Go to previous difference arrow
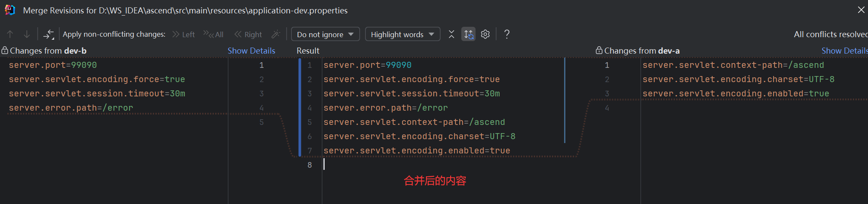 (10, 34)
